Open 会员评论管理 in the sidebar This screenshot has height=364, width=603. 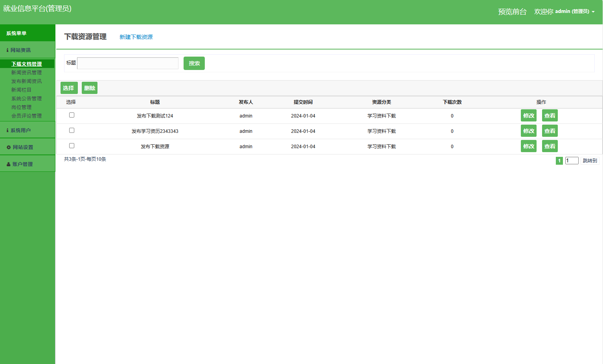pos(26,116)
